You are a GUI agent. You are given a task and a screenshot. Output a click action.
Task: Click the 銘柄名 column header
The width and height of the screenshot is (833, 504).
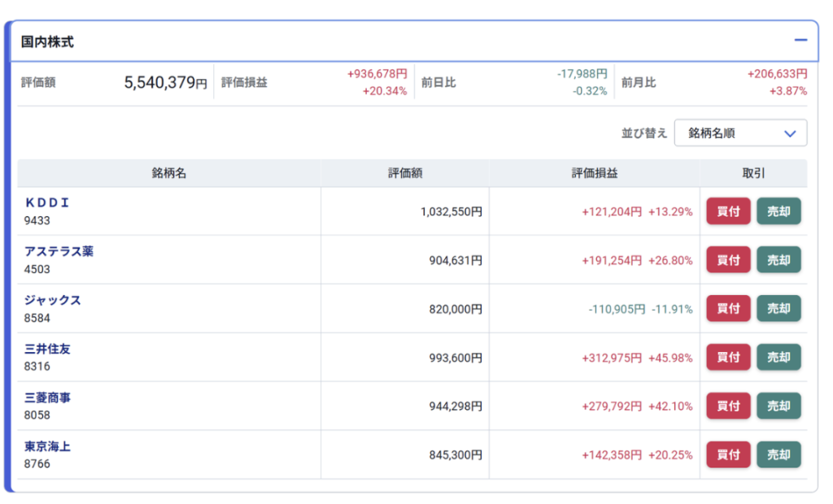click(169, 173)
